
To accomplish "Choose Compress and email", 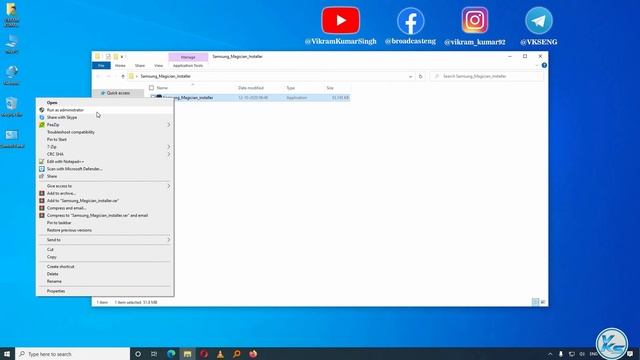I will [66, 208].
